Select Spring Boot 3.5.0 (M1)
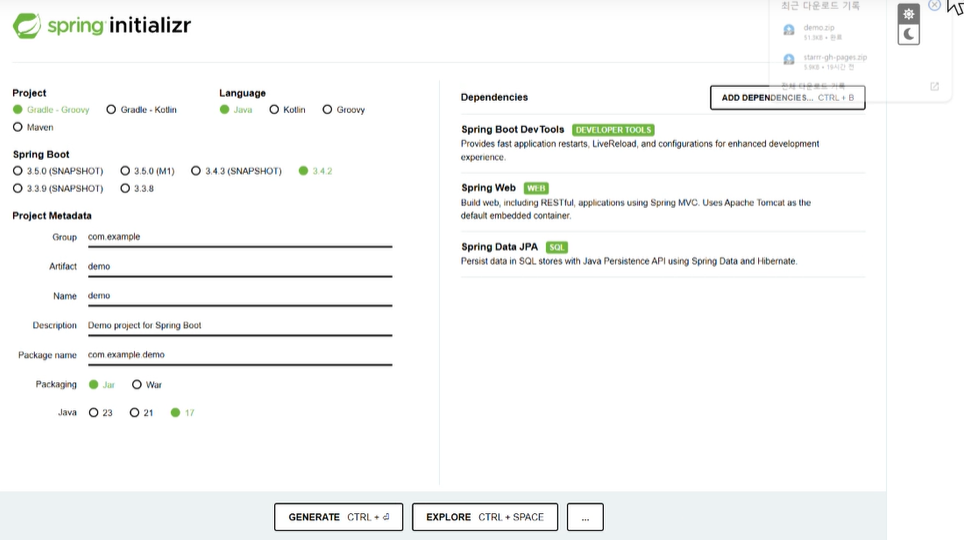The height and width of the screenshot is (540, 964). (x=148, y=171)
